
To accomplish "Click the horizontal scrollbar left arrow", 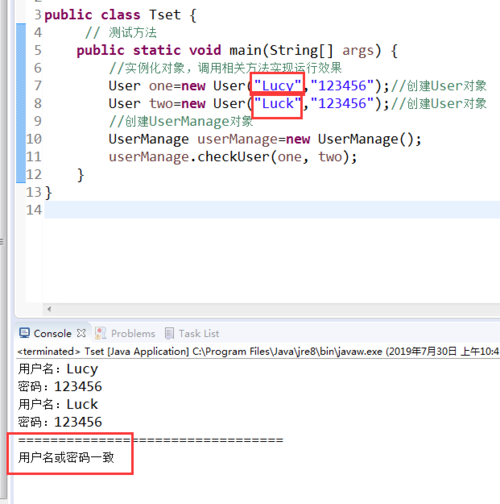I will click(x=49, y=309).
